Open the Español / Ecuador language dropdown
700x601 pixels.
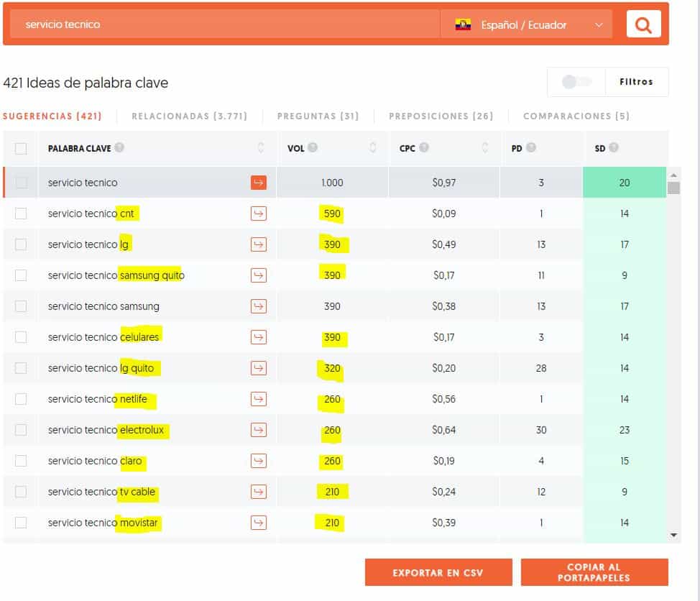526,24
